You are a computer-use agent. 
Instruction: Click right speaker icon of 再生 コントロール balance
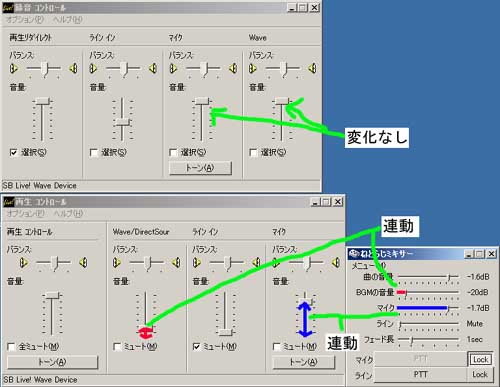[x=83, y=263]
